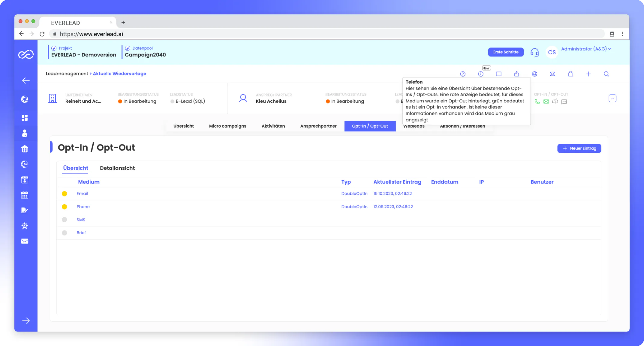Click the shopping bag icon

(x=570, y=74)
